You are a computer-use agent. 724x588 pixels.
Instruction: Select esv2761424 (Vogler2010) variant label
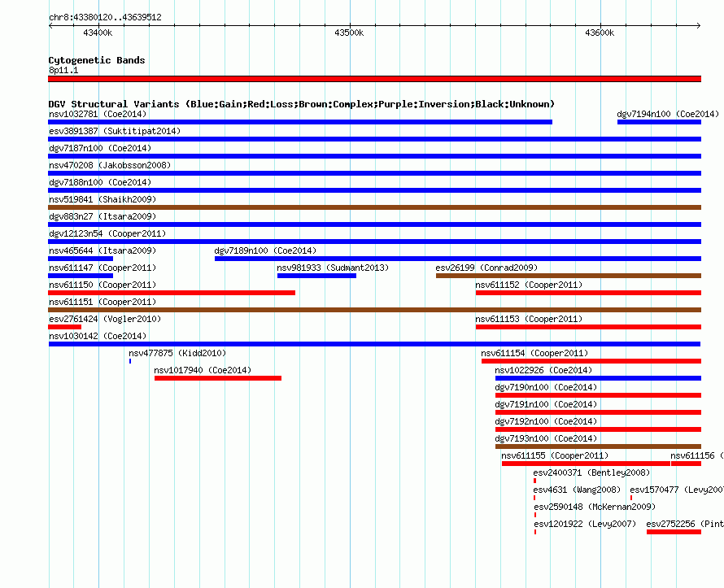(105, 319)
